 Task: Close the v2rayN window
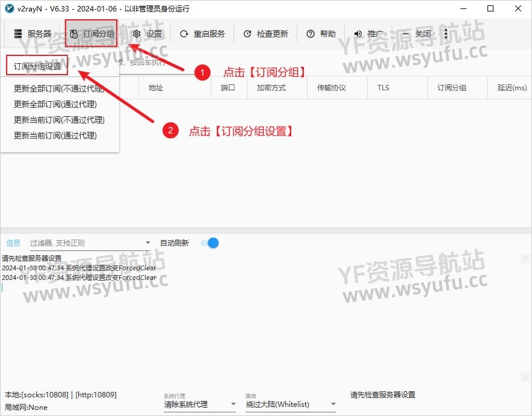tap(518, 8)
